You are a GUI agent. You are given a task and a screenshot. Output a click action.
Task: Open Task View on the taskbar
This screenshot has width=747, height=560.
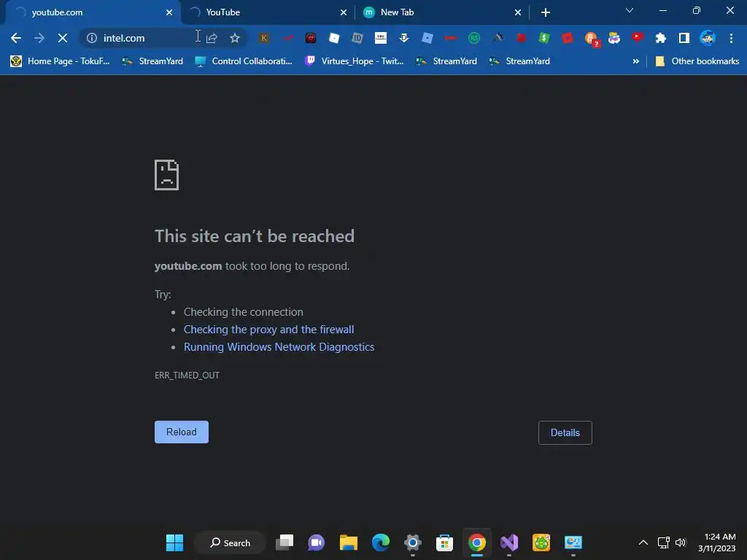[285, 542]
